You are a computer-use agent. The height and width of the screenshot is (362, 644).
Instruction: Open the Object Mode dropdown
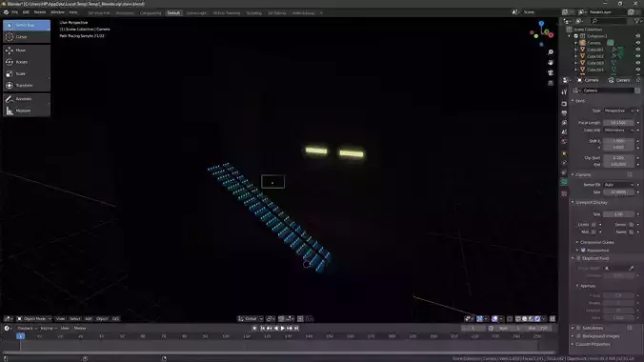[33, 319]
